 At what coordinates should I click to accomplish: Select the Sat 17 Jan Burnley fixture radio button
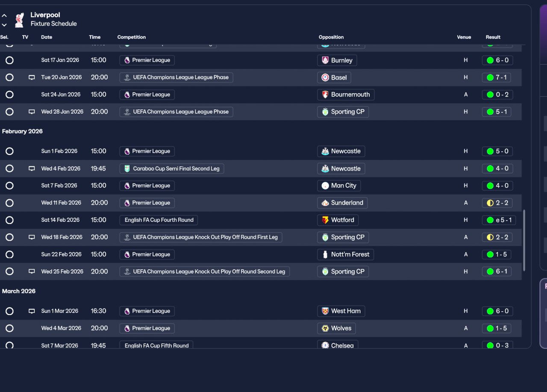tap(9, 60)
